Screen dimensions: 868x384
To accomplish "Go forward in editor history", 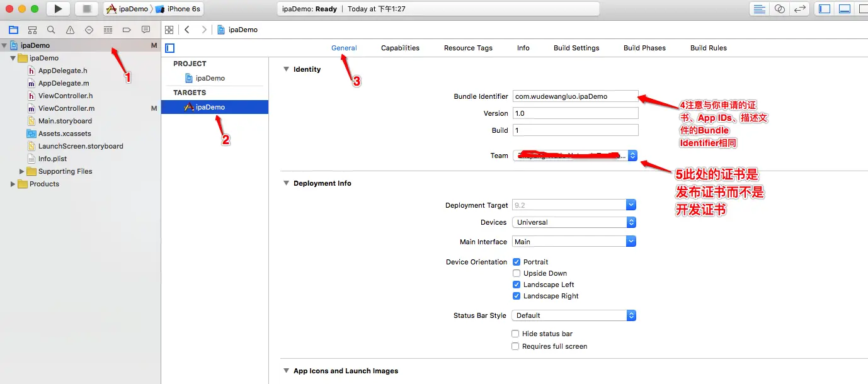I will click(203, 30).
